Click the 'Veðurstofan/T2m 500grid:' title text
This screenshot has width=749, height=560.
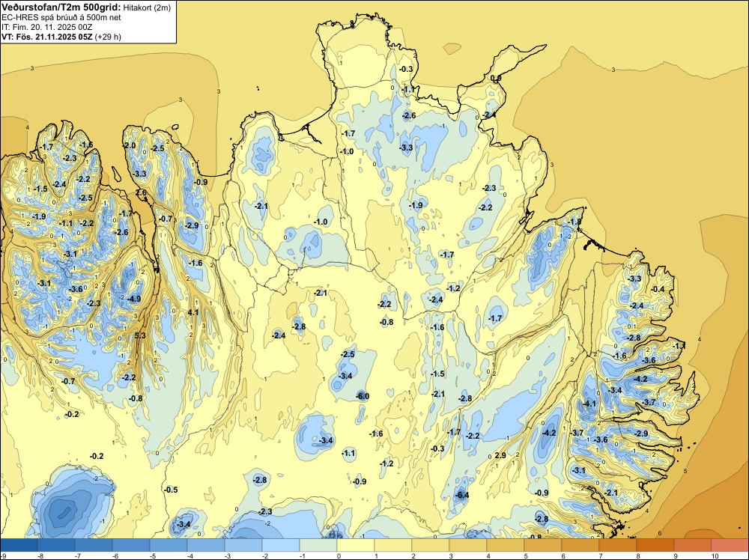tap(61, 7)
